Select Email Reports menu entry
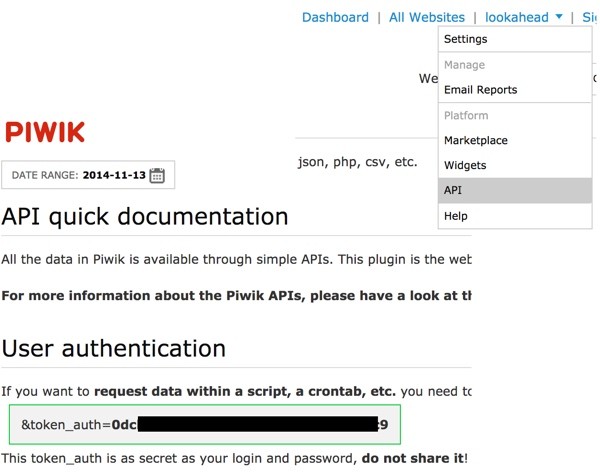The image size is (600, 474). pos(515,90)
